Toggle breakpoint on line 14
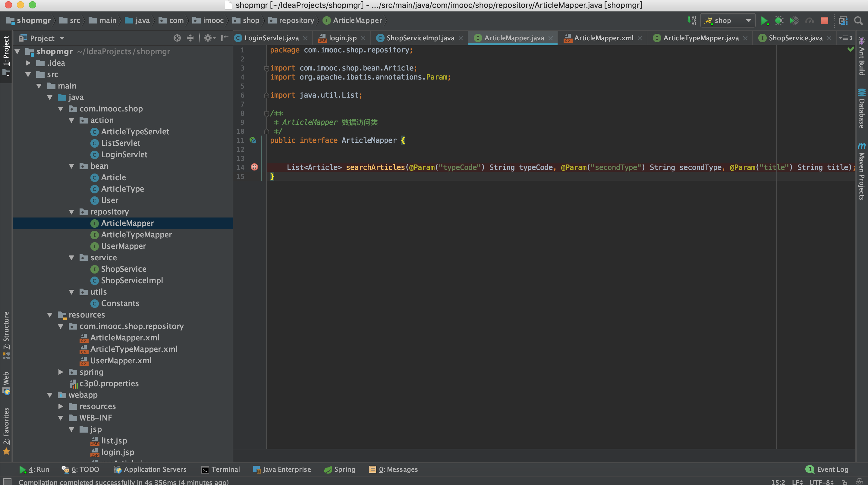Image resolution: width=868 pixels, height=485 pixels. click(254, 167)
